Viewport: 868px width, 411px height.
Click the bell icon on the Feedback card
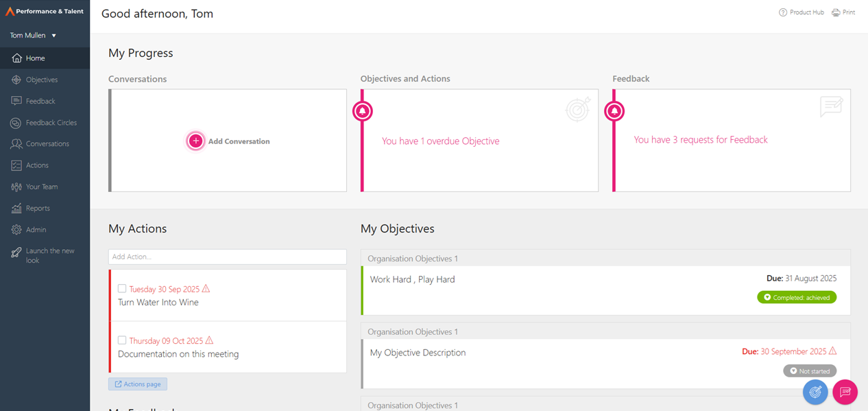pyautogui.click(x=614, y=111)
